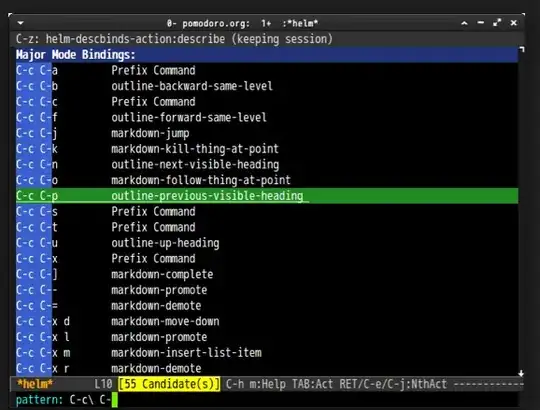540x410 pixels.
Task: Select C-c C-- markdown-promote binding
Action: click(x=267, y=290)
